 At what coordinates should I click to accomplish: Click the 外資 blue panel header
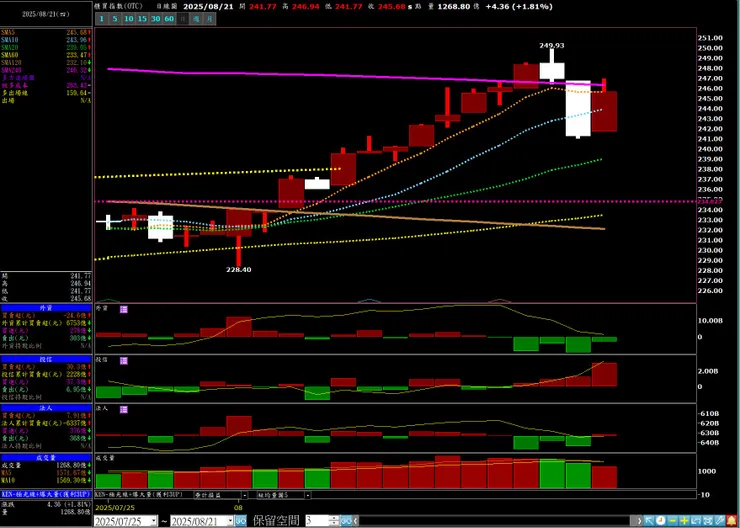[x=46, y=308]
